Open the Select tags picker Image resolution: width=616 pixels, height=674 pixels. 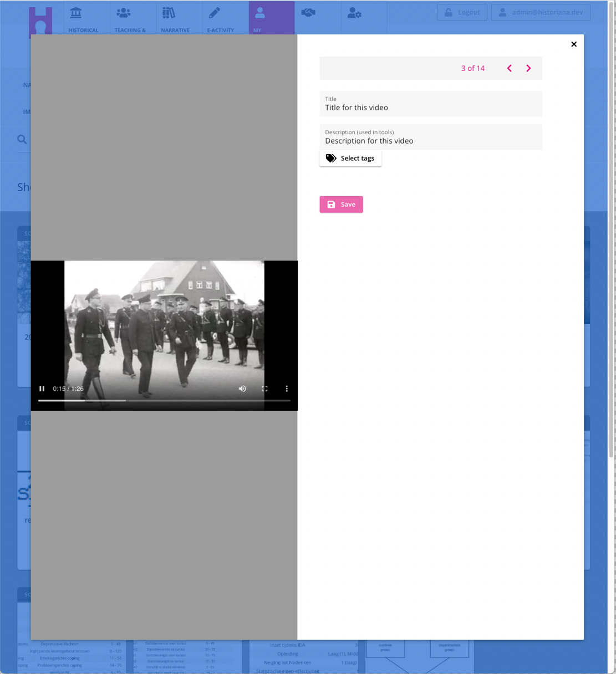(x=350, y=159)
